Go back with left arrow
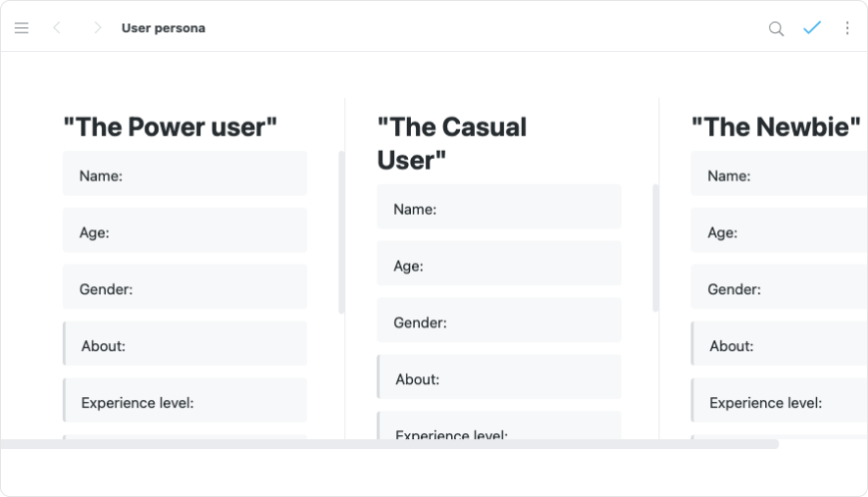Image resolution: width=868 pixels, height=497 pixels. coord(57,28)
